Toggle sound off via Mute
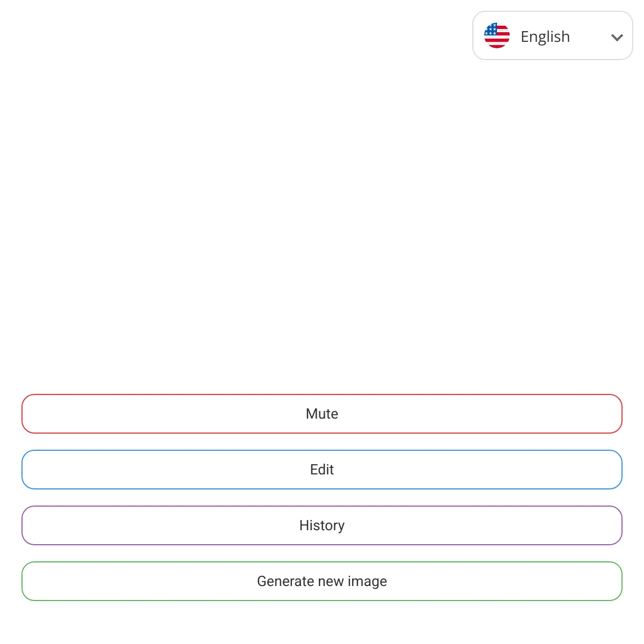Viewport: 644px width, 644px height. (x=322, y=414)
